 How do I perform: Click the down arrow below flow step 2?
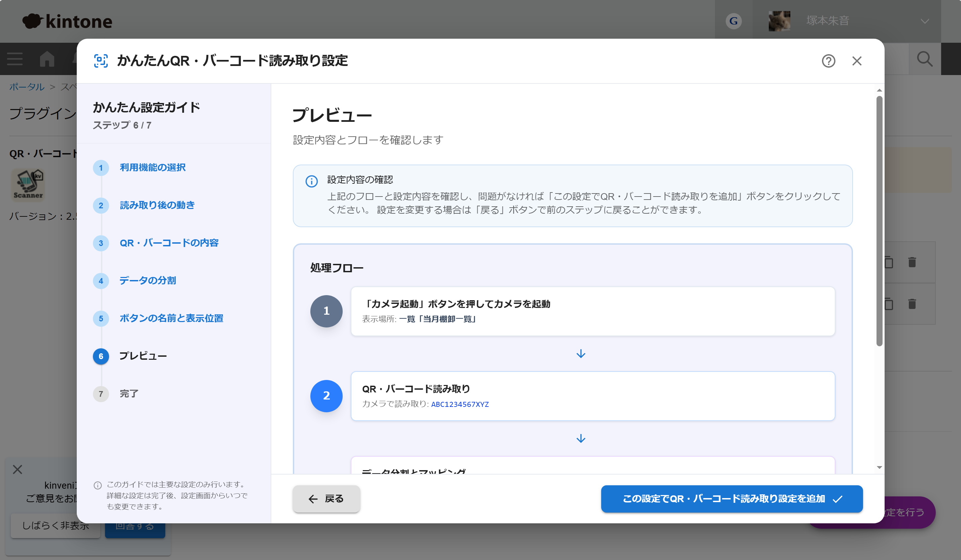point(581,439)
